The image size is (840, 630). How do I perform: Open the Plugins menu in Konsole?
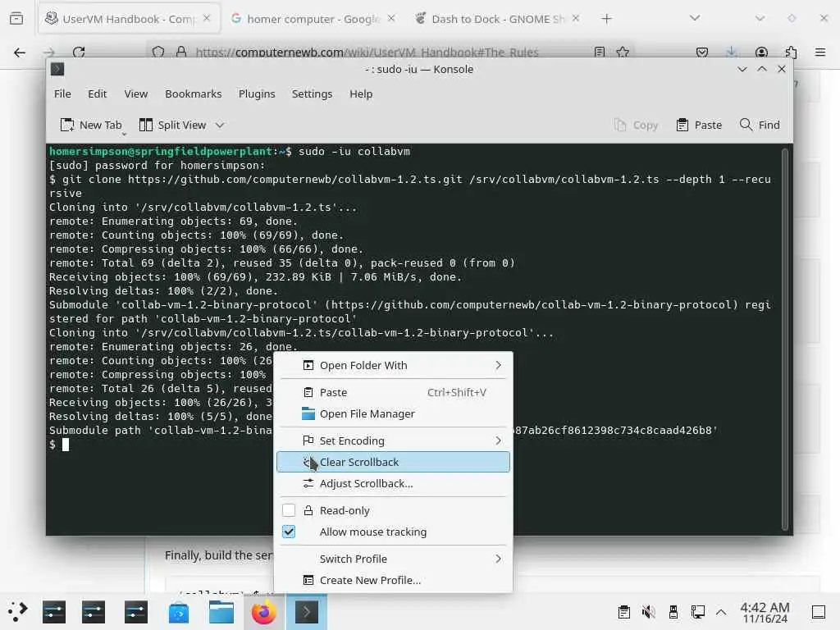tap(257, 94)
